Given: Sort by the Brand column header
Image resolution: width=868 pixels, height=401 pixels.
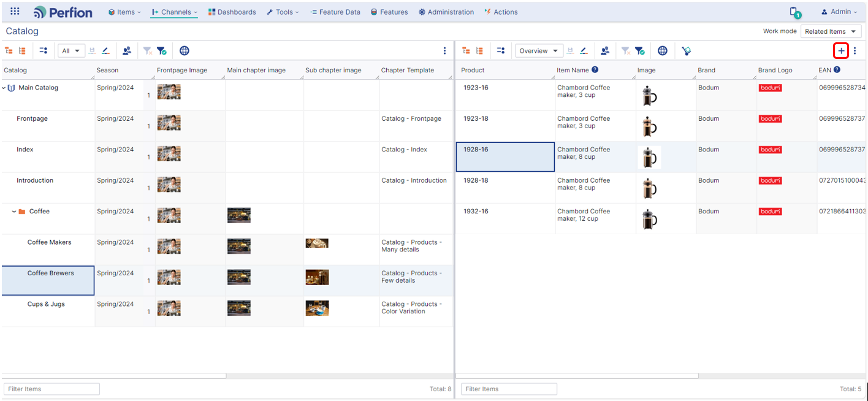Looking at the screenshot, I should [706, 71].
